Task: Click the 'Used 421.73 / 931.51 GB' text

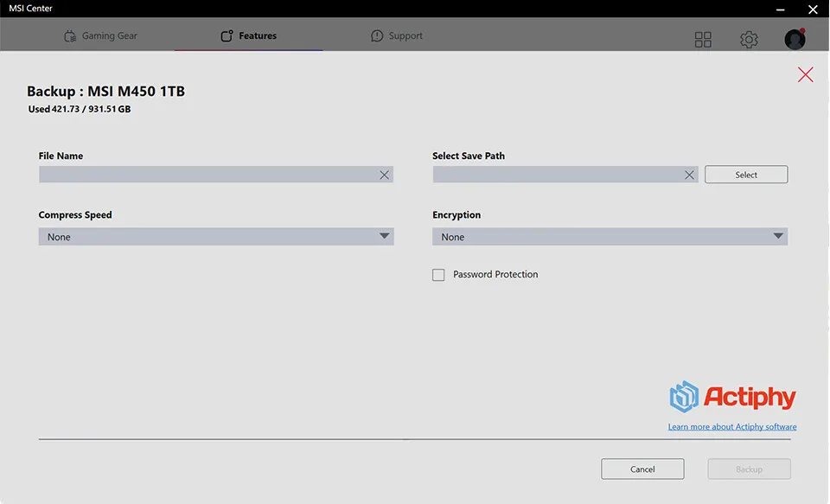Action: pos(80,109)
